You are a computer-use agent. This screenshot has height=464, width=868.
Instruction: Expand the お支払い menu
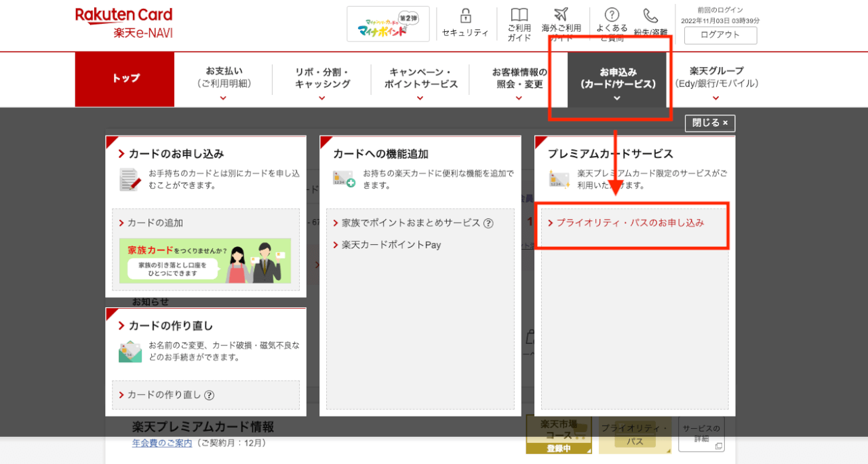[x=224, y=79]
